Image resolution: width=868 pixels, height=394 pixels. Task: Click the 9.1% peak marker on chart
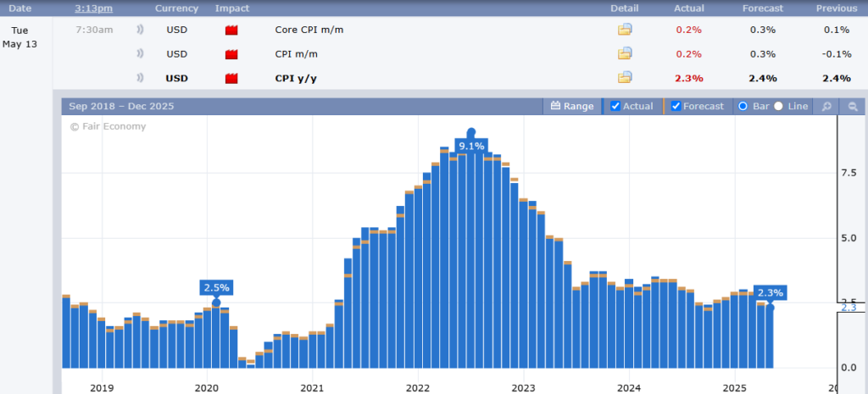pos(471,133)
